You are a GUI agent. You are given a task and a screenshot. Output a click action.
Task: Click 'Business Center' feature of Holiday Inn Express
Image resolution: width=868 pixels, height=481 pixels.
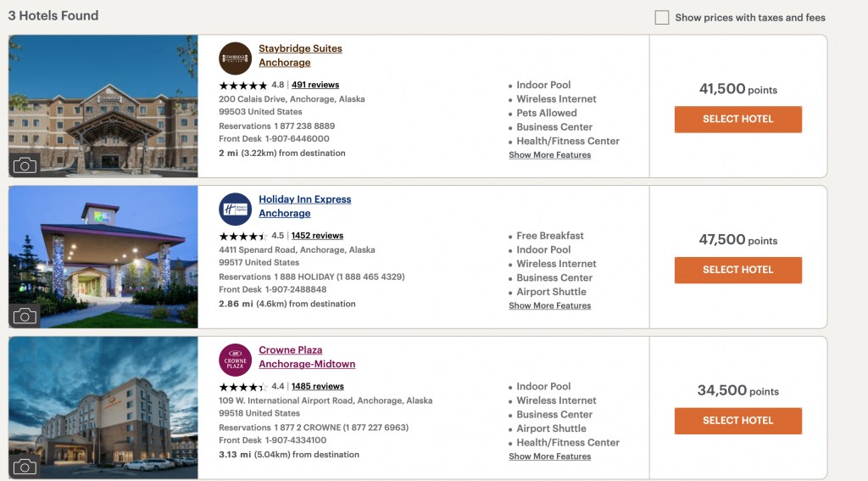click(554, 278)
